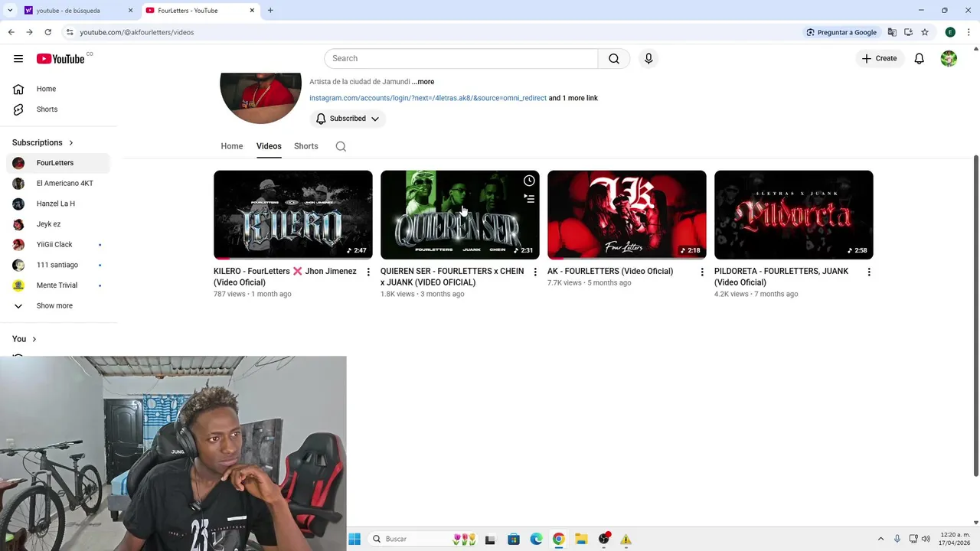The width and height of the screenshot is (980, 551).
Task: Open YouTube notifications bell
Action: (920, 58)
